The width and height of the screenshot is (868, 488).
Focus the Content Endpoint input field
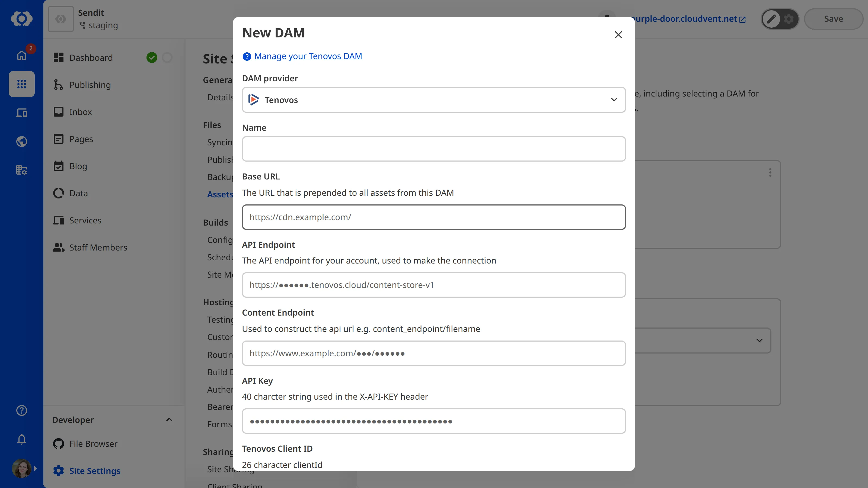point(434,353)
